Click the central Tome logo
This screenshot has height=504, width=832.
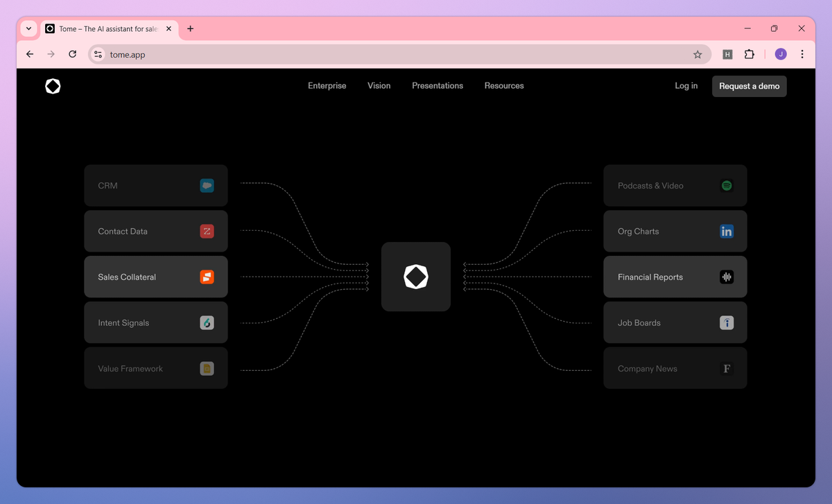[415, 276]
